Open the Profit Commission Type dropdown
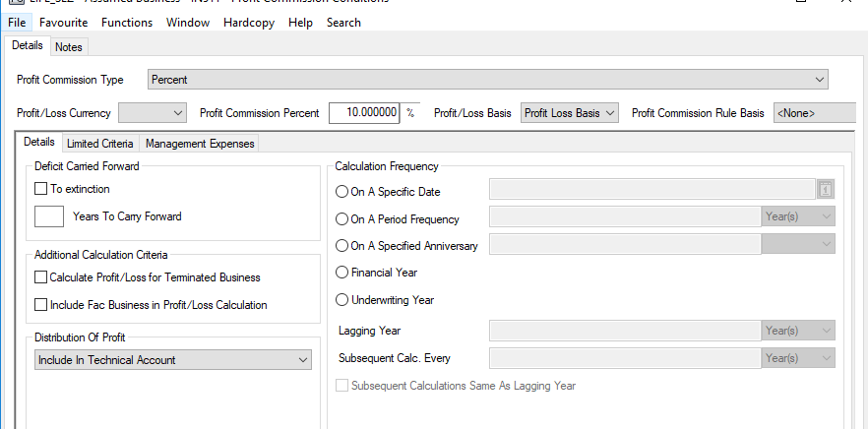Viewport: 868px width, 429px height. pos(487,80)
